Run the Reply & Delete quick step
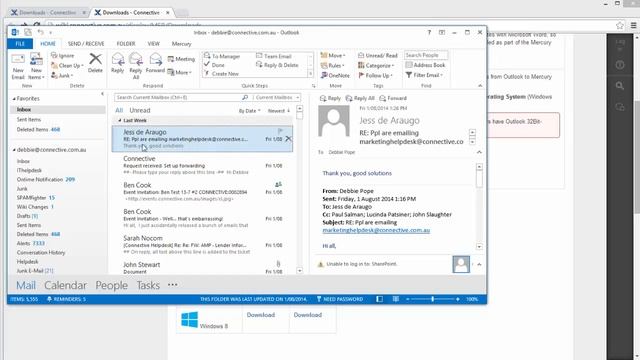This screenshot has width=640, height=360. (x=277, y=65)
